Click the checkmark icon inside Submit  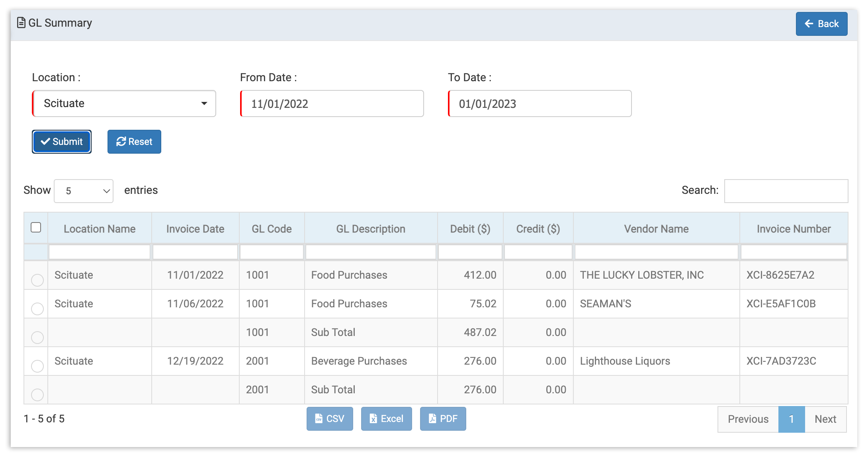point(46,141)
